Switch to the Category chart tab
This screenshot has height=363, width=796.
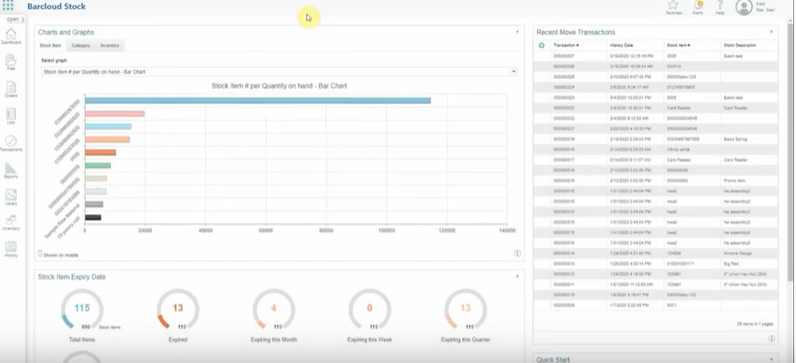point(81,46)
